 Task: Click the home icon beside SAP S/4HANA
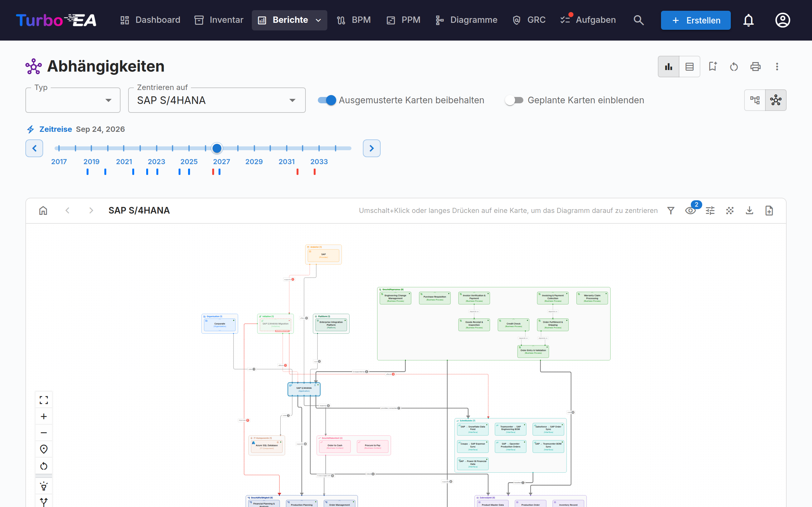pyautogui.click(x=43, y=211)
